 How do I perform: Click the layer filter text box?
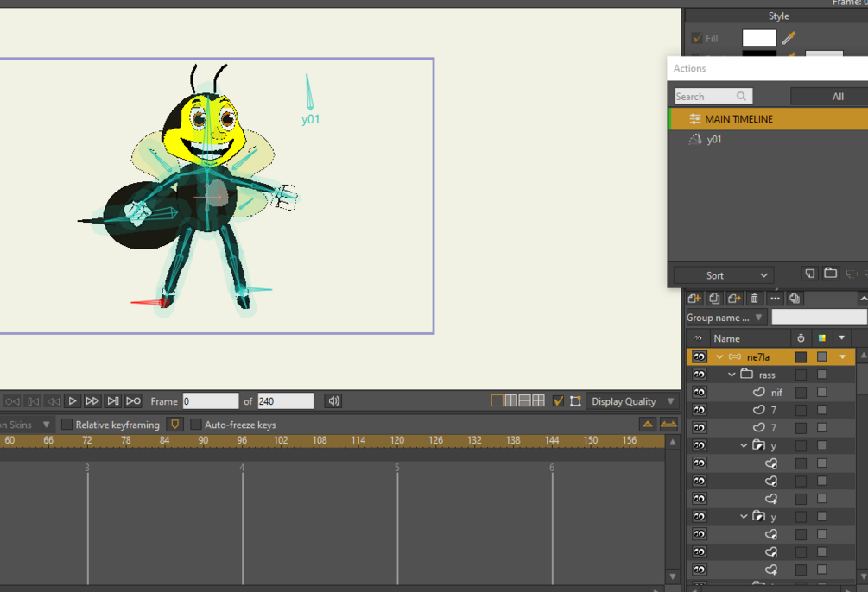click(820, 317)
